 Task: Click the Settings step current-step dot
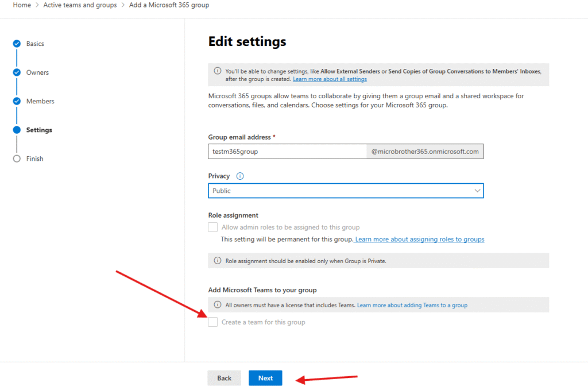pyautogui.click(x=17, y=130)
